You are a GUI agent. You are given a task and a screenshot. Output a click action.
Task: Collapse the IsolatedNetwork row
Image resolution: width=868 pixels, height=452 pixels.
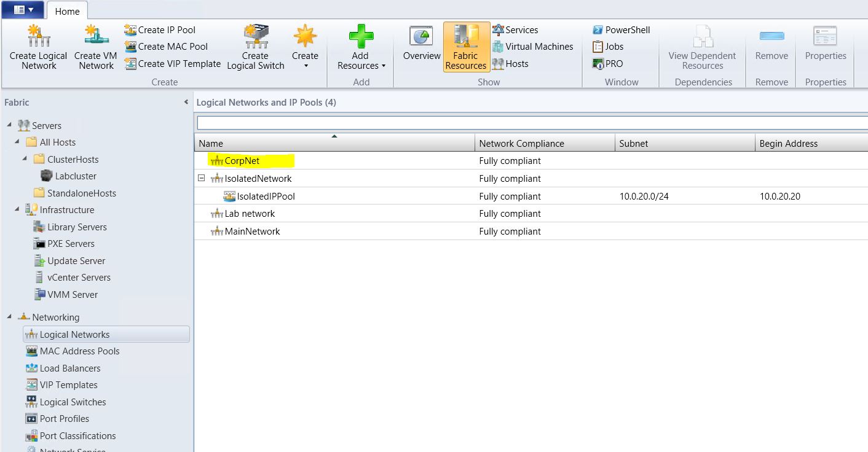pos(201,179)
